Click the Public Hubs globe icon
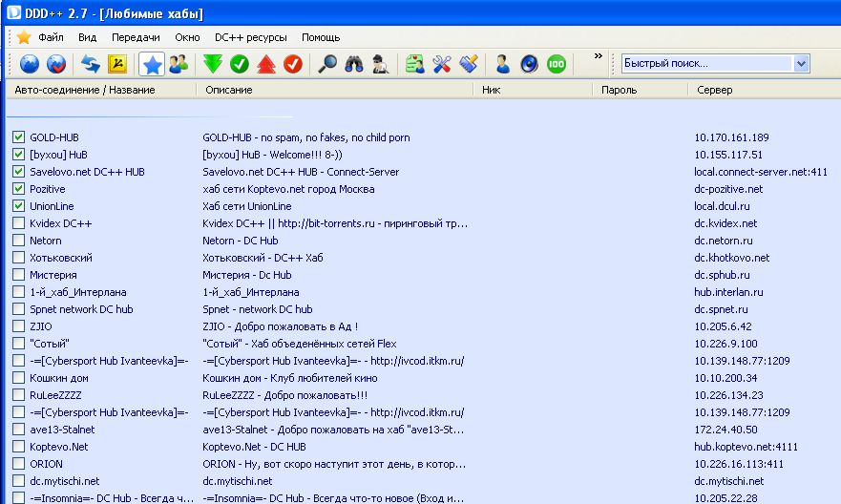Image resolution: width=841 pixels, height=504 pixels. pos(31,64)
